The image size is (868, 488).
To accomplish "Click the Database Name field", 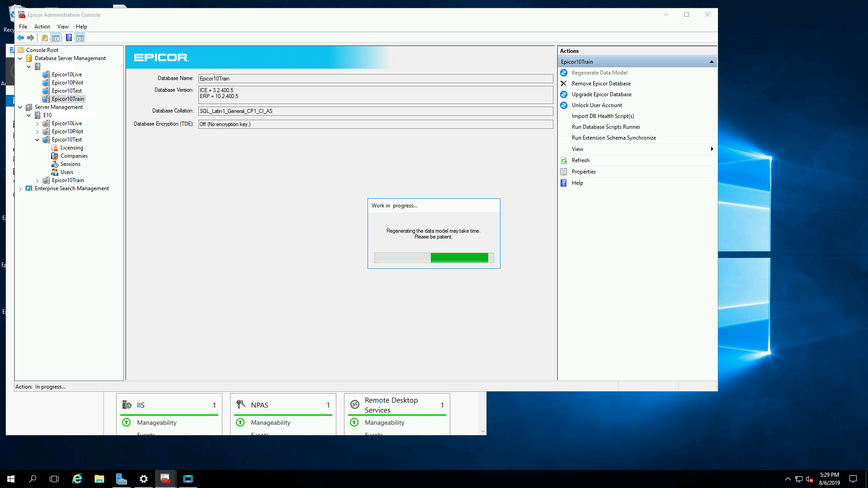I will coord(376,79).
